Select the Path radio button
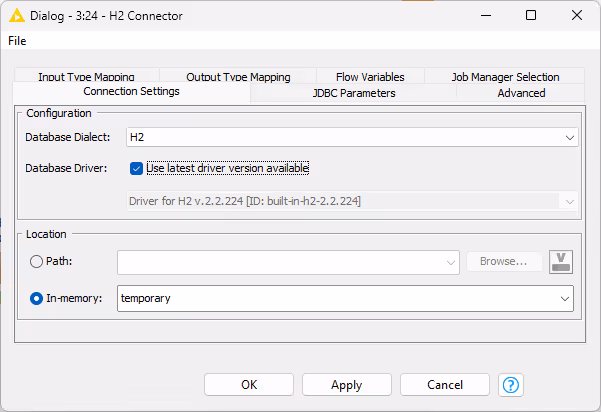This screenshot has width=601, height=412. tap(36, 262)
